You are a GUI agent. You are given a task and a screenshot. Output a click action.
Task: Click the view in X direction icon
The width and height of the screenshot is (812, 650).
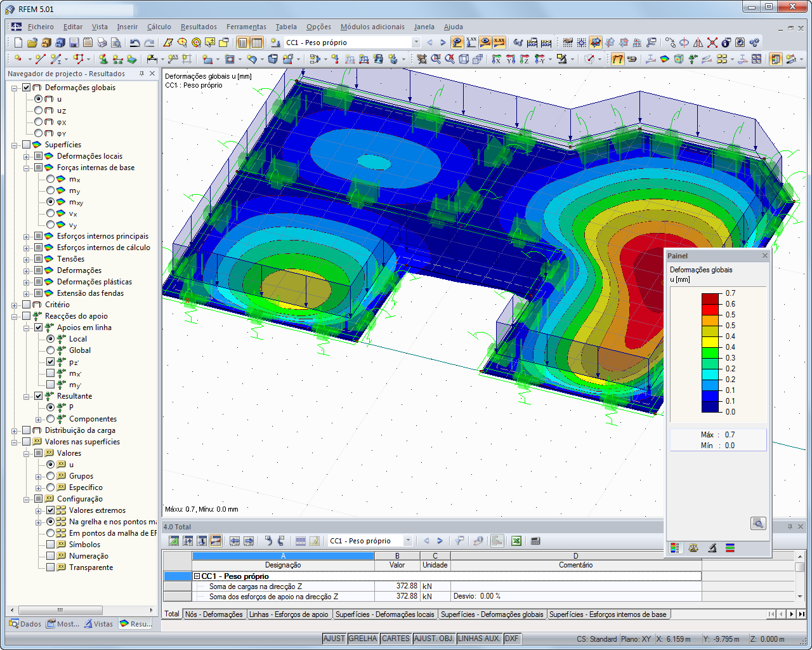coord(497,59)
